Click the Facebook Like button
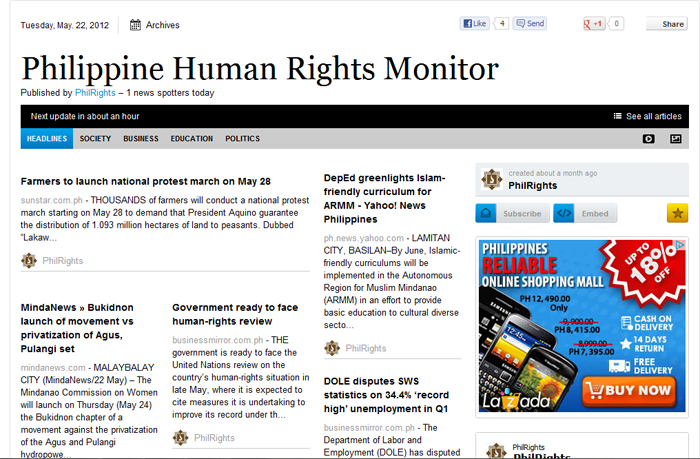 pyautogui.click(x=475, y=23)
